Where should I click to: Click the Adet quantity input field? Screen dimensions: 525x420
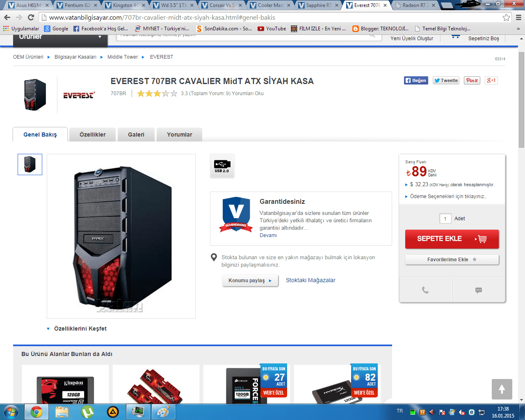tap(445, 219)
